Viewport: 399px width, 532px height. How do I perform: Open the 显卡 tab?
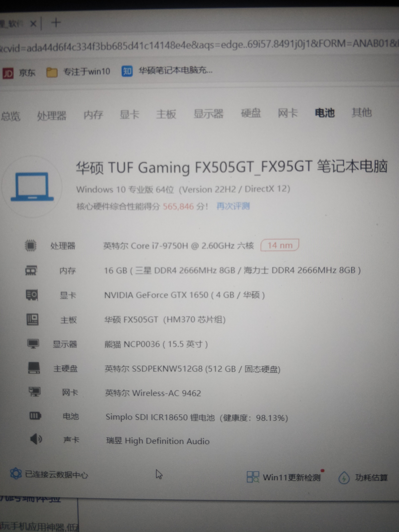pos(129,114)
